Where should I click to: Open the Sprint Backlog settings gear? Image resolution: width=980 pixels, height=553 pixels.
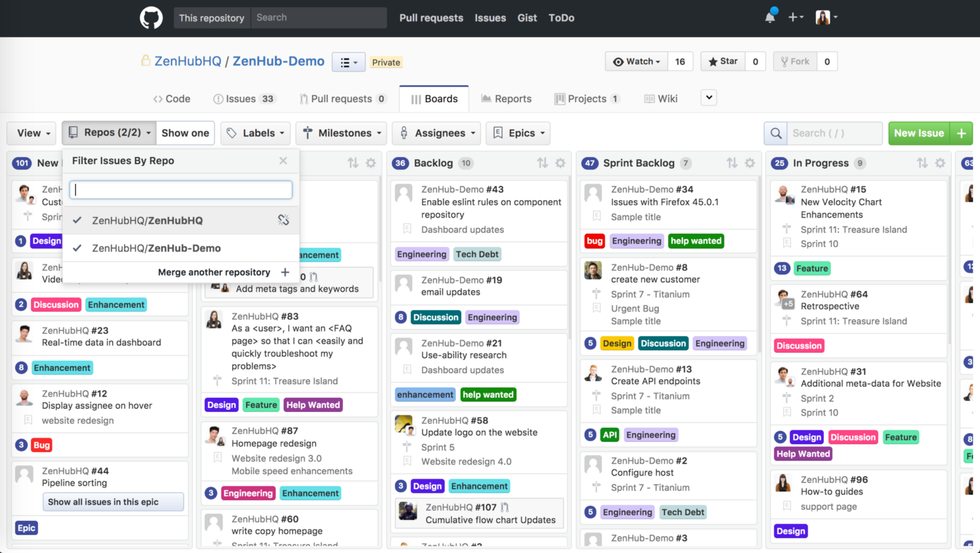[x=750, y=163]
